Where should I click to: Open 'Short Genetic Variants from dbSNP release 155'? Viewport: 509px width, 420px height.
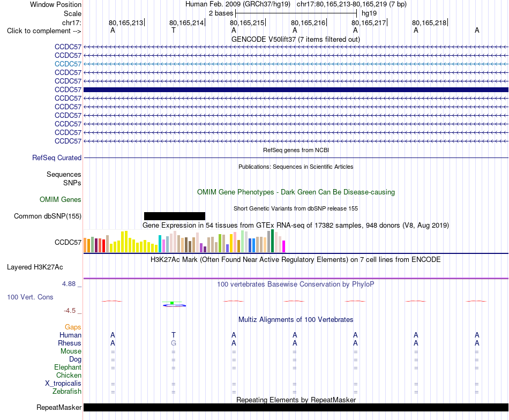(x=296, y=209)
